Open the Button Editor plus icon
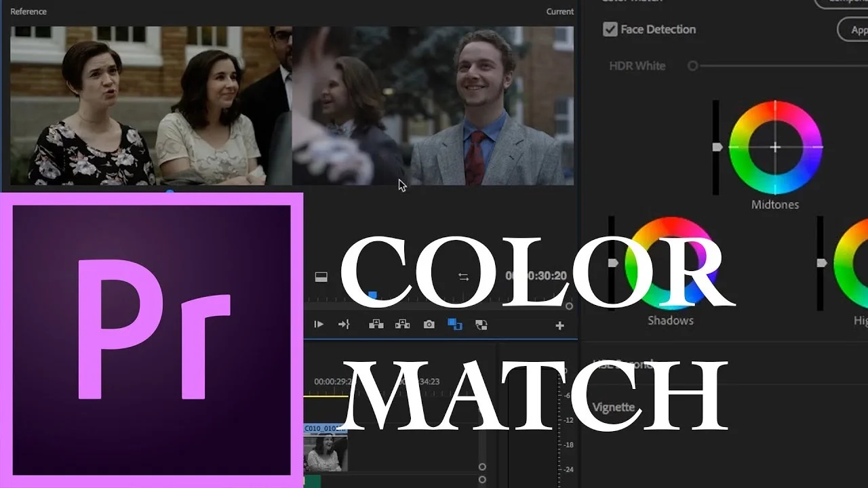The height and width of the screenshot is (488, 868). coord(559,326)
